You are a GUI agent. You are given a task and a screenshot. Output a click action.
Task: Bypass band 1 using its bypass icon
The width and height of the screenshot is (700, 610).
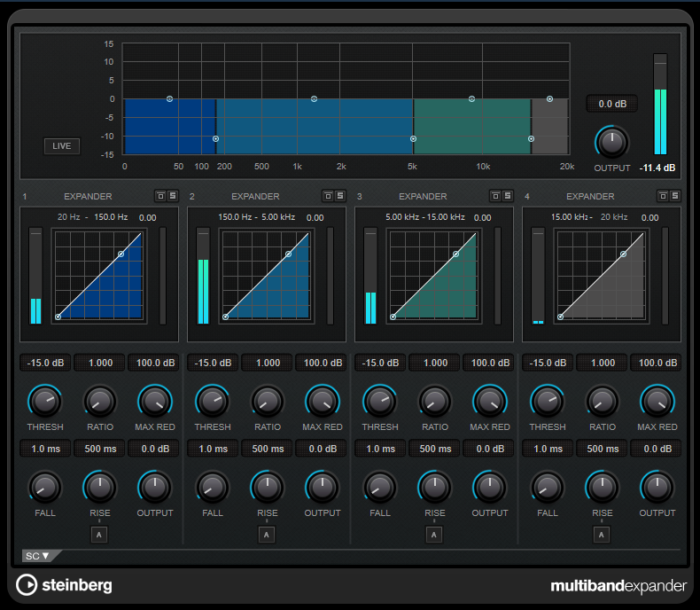tap(160, 196)
